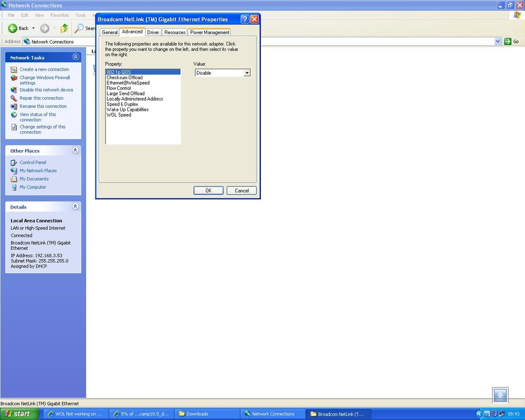Click the Create a new connection link
The image size is (525, 420).
tap(44, 69)
